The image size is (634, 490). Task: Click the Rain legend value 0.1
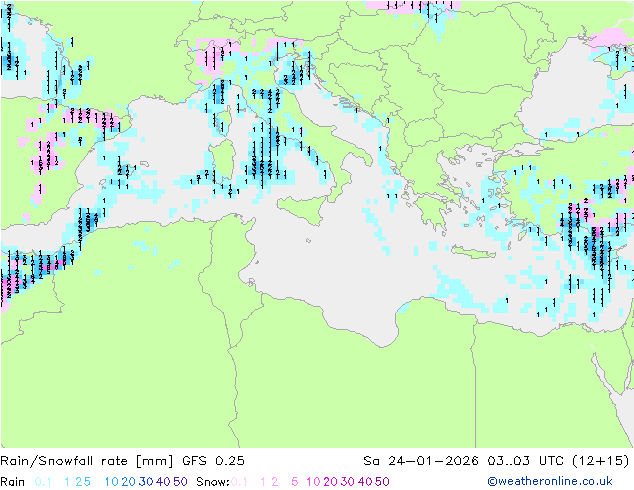click(43, 482)
